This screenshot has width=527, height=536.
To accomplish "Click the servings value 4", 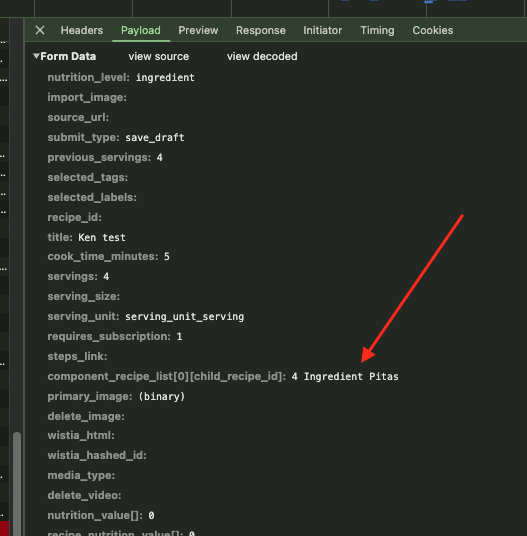I will coord(106,277).
